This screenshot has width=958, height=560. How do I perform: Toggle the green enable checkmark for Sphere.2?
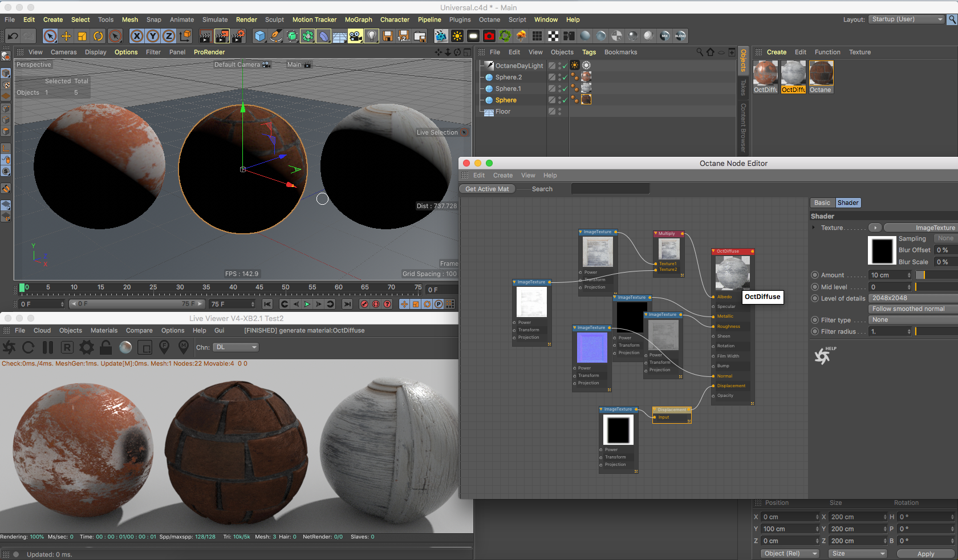(565, 78)
